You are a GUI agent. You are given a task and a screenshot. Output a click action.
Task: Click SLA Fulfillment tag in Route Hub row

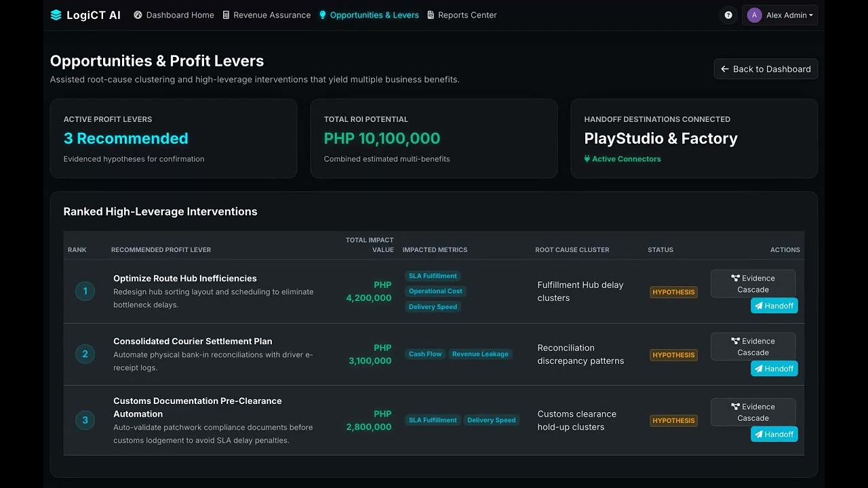point(433,276)
